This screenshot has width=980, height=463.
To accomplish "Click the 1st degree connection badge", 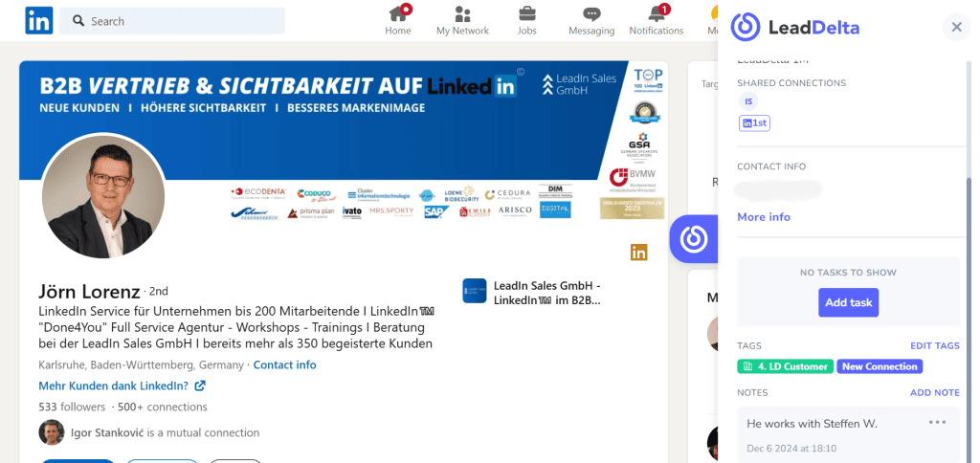I will pos(754,123).
